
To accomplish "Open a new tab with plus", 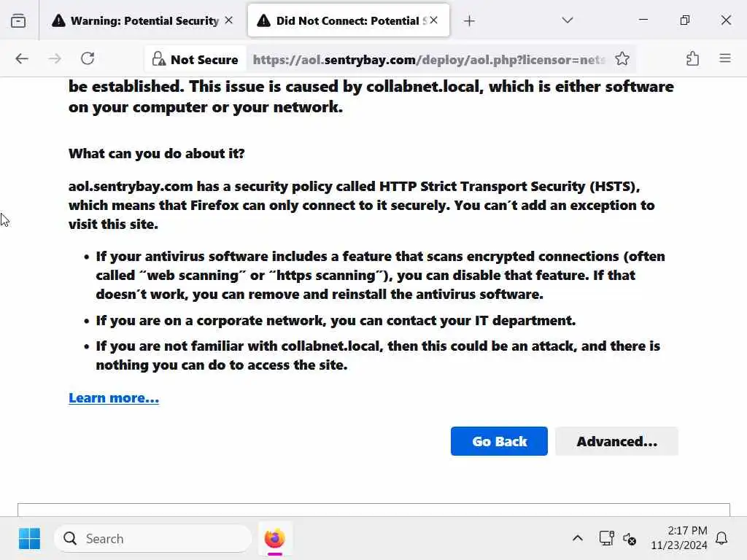I will coord(469,20).
